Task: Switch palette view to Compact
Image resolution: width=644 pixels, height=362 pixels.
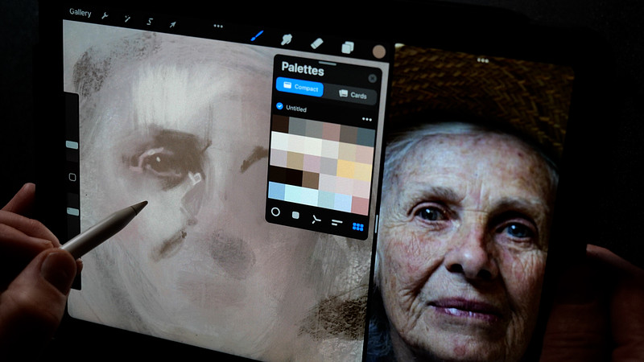Action: point(299,87)
